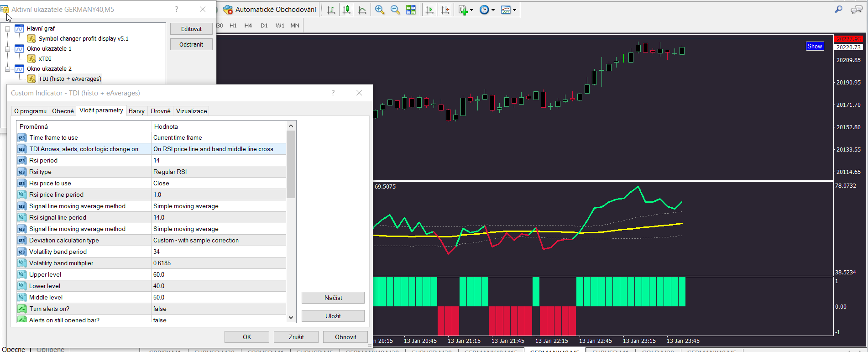Screen dimensions: 868x352
Task: Collapse the Okno ukazatele 2 node
Action: point(8,69)
